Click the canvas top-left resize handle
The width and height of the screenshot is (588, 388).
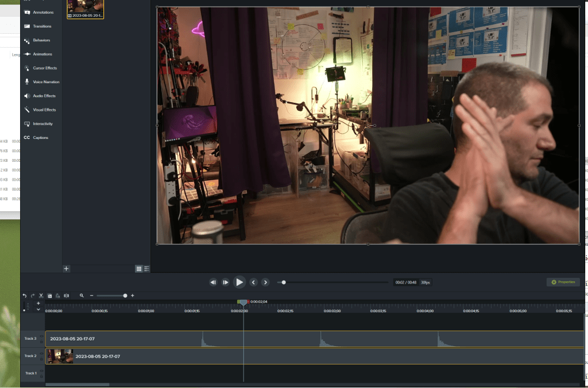tap(157, 7)
